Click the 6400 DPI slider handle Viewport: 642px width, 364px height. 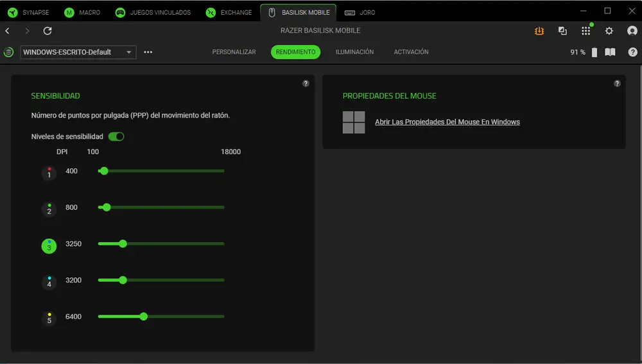[143, 316]
